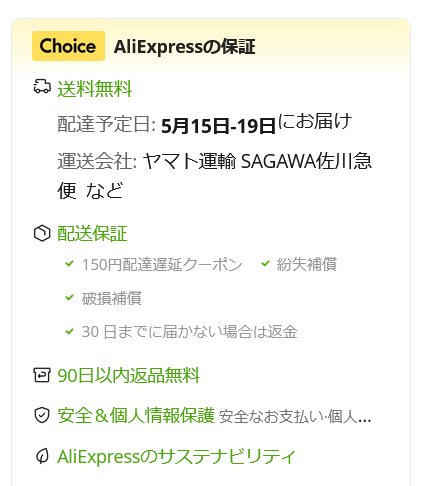Image resolution: width=430 pixels, height=486 pixels.
Task: Click the shield checkmark security icon
Action: [x=42, y=415]
